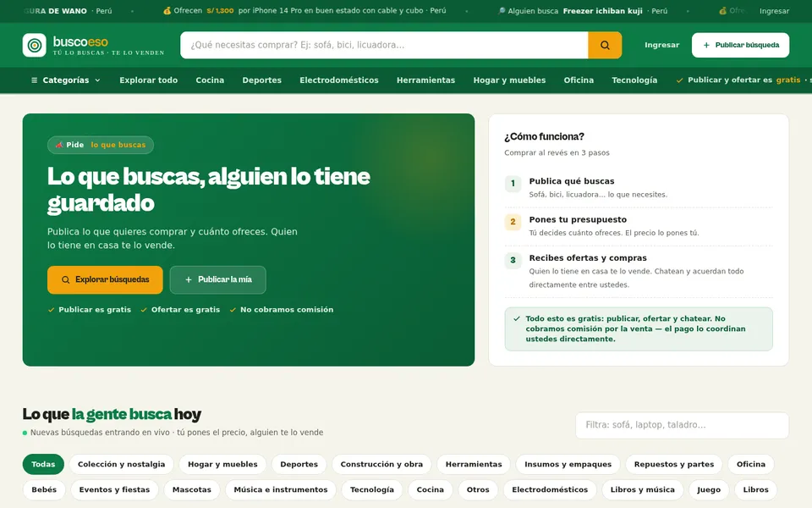This screenshot has width=812, height=508.
Task: Click the plus icon in Publicar la mía
Action: (x=189, y=280)
